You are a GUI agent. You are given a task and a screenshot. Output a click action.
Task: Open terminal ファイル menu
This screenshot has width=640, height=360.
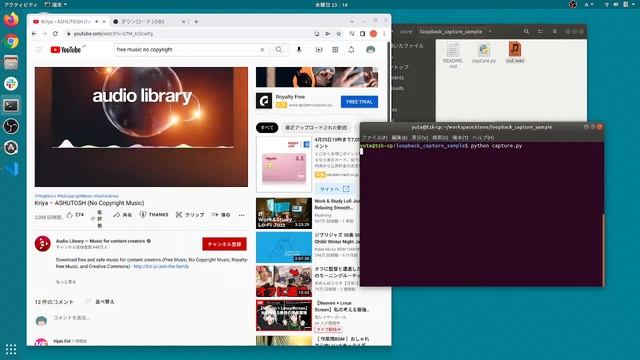pos(375,138)
